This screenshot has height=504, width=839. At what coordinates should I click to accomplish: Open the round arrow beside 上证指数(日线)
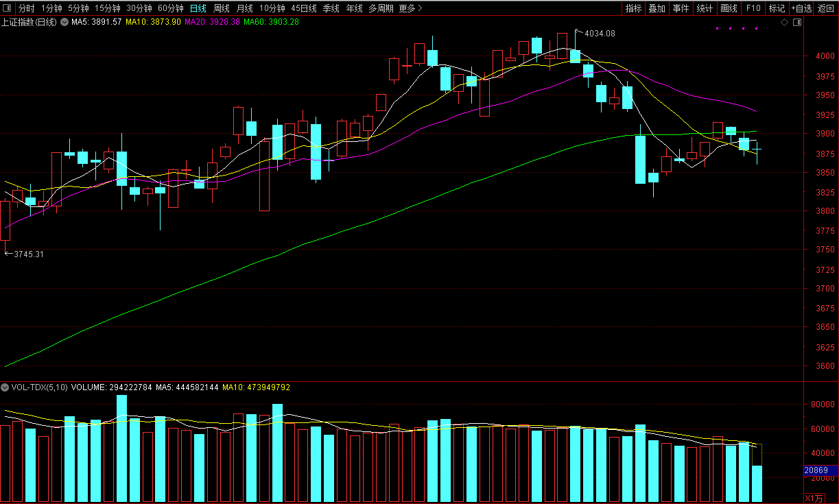64,22
